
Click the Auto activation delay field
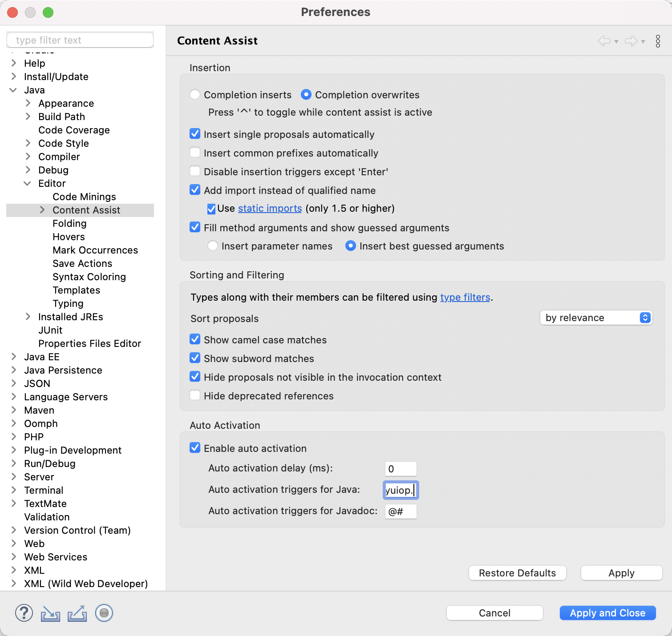point(401,469)
